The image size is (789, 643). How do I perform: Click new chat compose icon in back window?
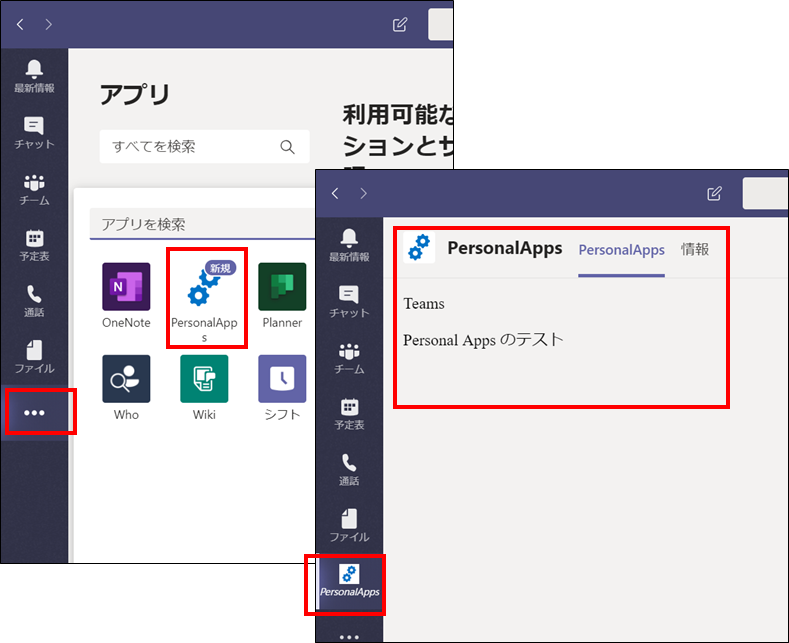pos(400,25)
